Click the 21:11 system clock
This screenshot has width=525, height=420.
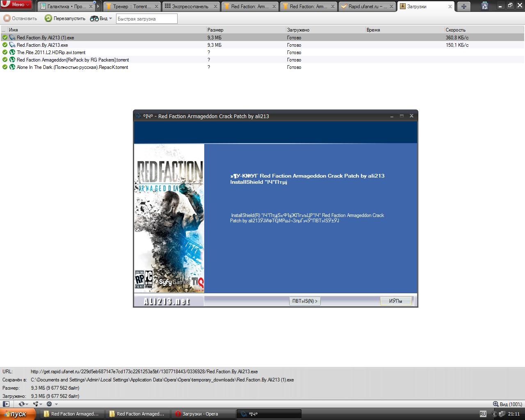coord(514,414)
